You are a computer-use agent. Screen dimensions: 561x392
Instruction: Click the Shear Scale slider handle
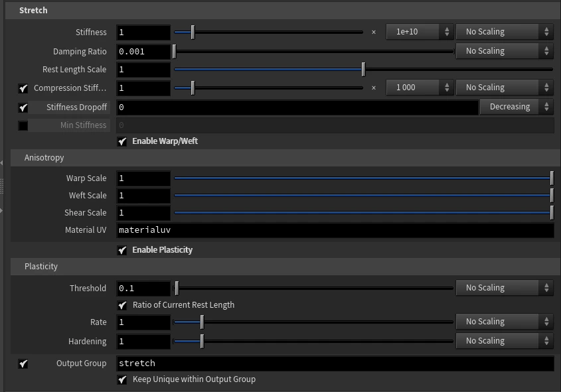[552, 212]
